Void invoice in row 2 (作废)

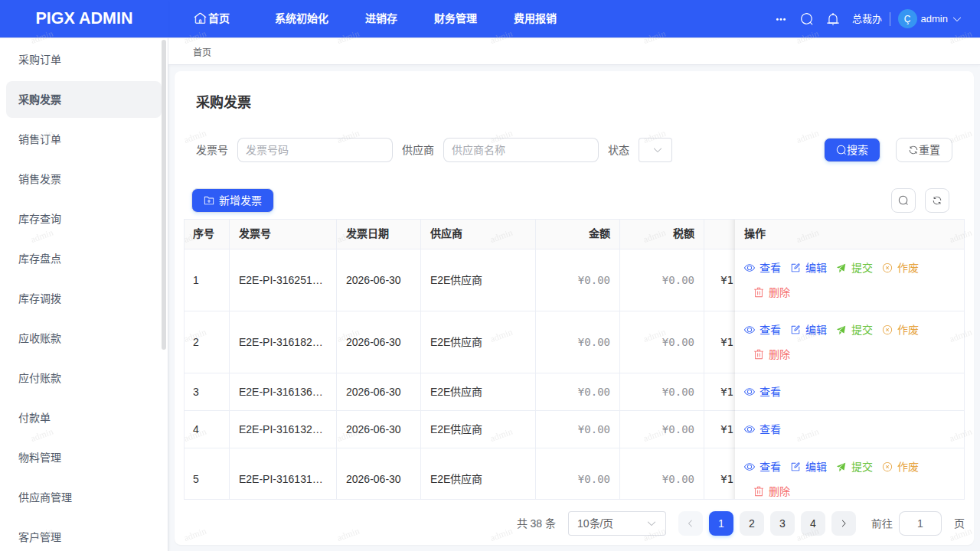pyautogui.click(x=900, y=330)
